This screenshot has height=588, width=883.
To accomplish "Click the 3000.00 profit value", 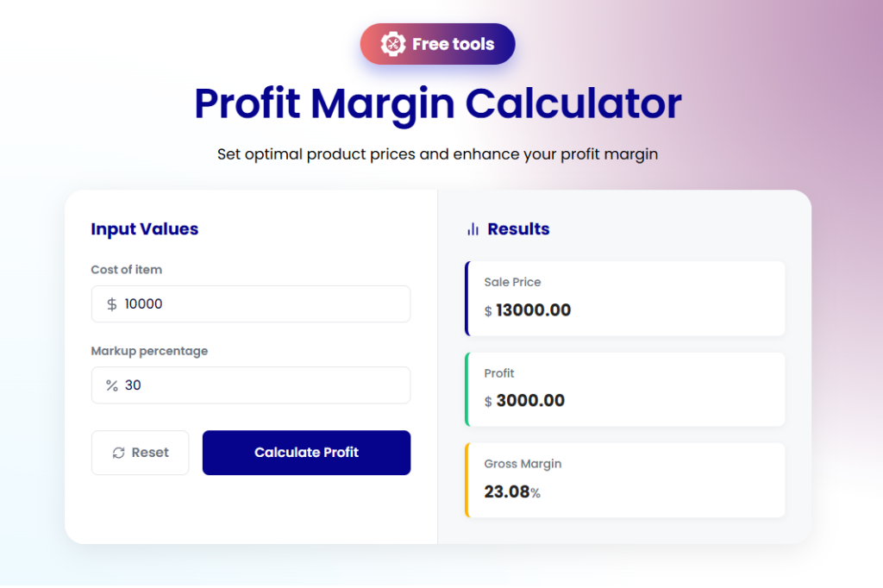I will 530,401.
